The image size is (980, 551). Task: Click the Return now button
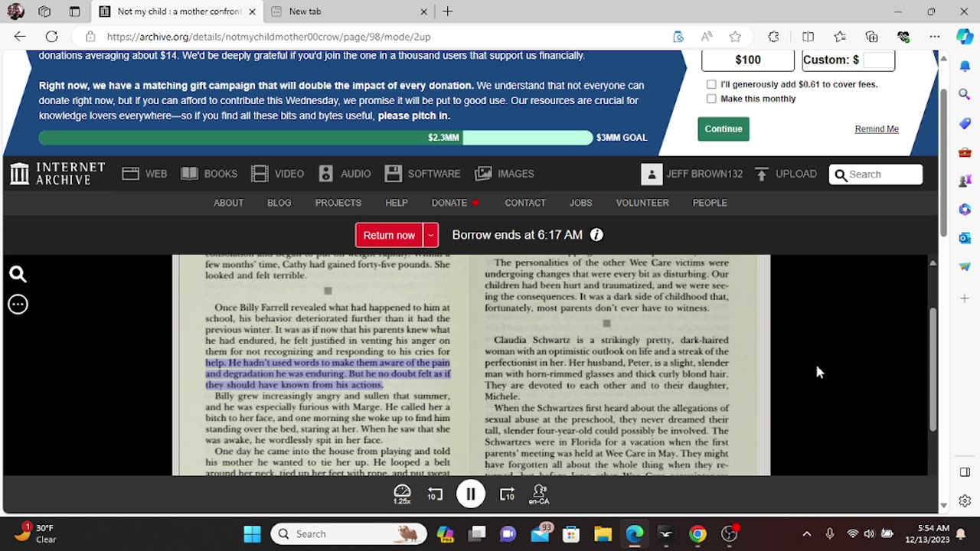pyautogui.click(x=389, y=235)
